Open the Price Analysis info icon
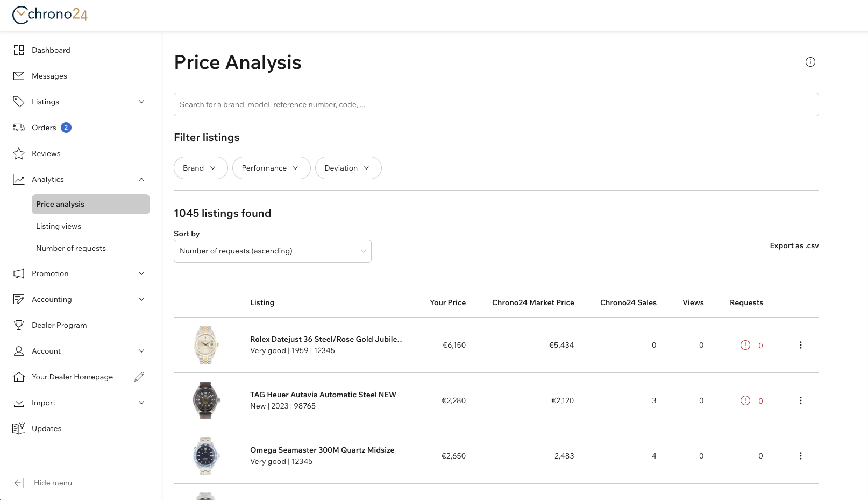The height and width of the screenshot is (500, 868). click(x=810, y=62)
